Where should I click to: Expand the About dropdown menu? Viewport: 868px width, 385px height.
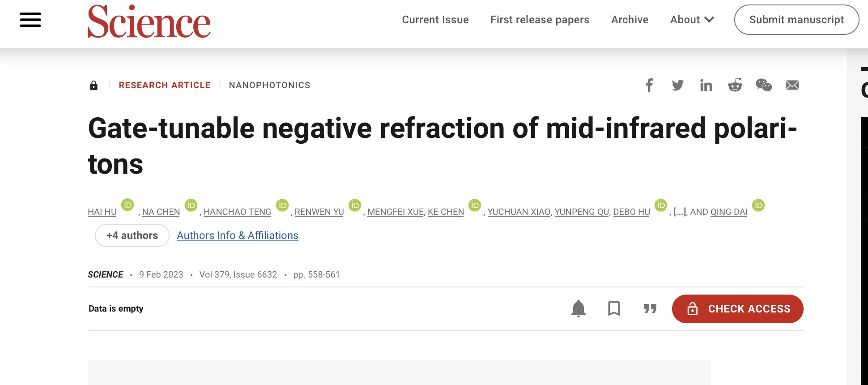(692, 20)
